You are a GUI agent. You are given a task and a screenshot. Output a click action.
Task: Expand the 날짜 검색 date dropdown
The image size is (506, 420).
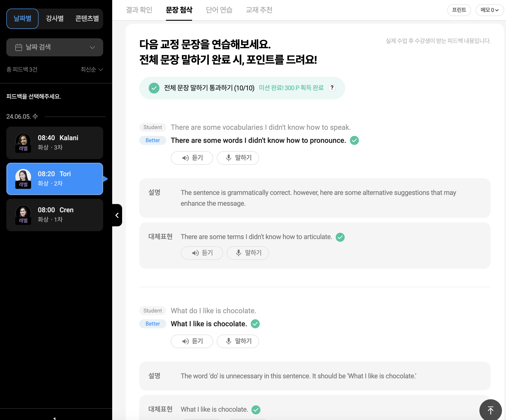(x=92, y=47)
